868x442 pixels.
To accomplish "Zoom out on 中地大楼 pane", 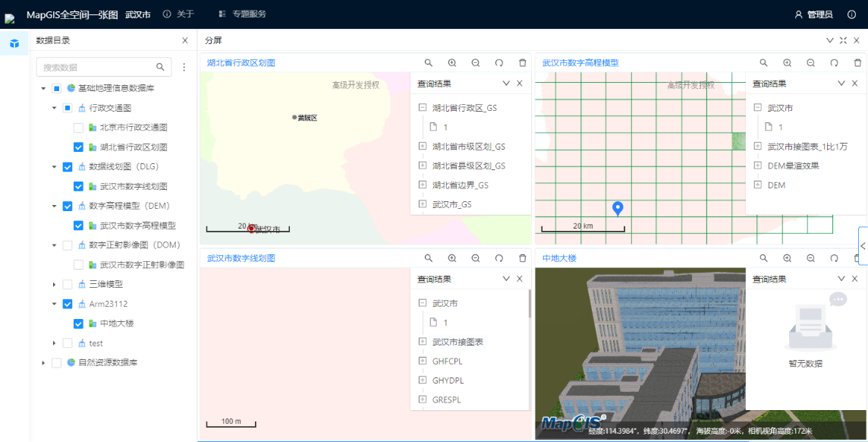I will [x=810, y=258].
